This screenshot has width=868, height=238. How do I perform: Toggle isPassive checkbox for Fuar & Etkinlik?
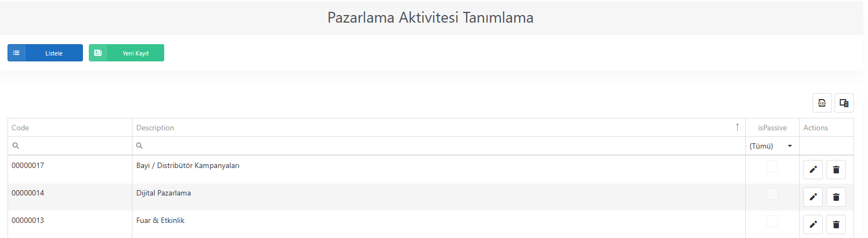pyautogui.click(x=772, y=221)
